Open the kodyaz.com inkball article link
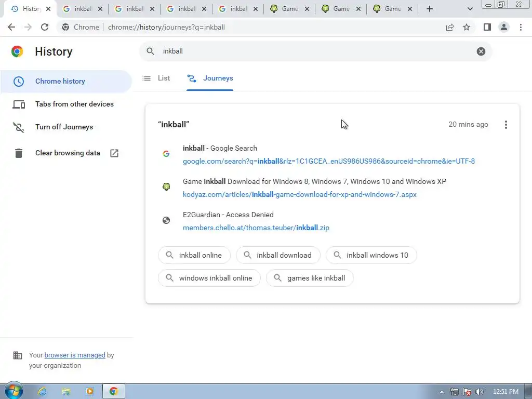 click(x=300, y=194)
